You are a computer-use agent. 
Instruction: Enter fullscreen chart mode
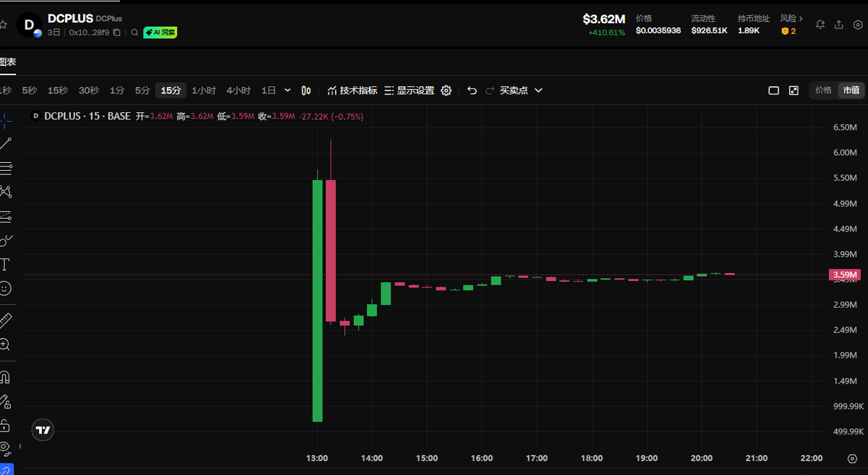click(x=793, y=91)
